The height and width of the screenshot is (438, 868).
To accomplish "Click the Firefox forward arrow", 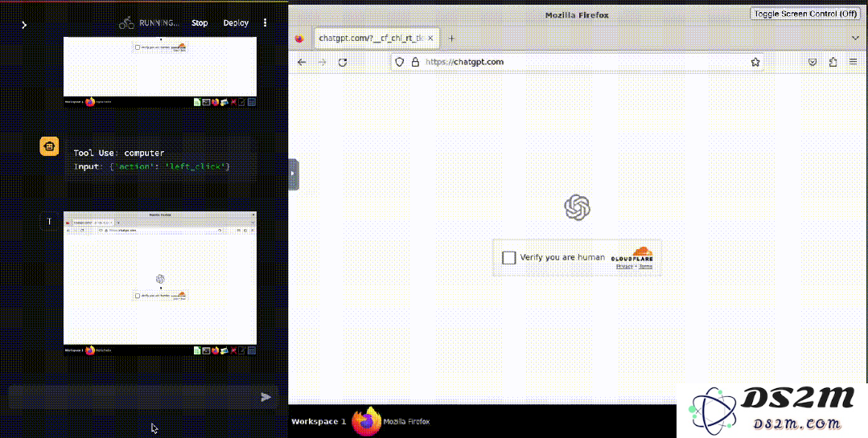I will tap(322, 62).
